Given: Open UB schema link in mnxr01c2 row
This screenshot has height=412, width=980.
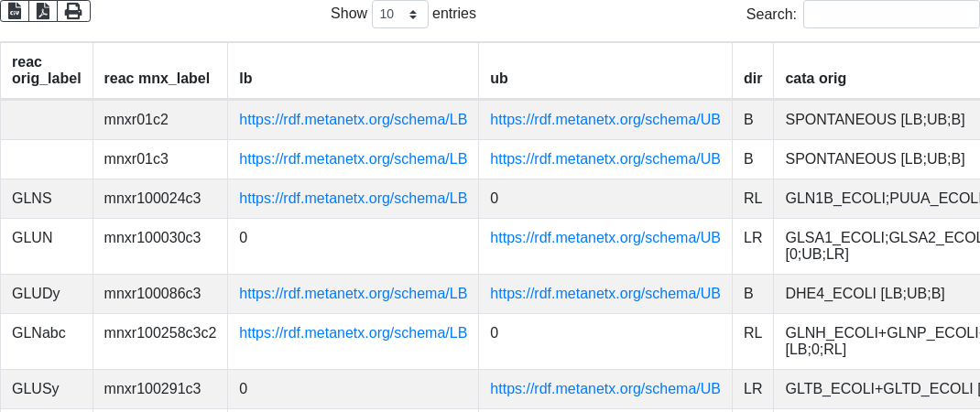Looking at the screenshot, I should click(605, 119).
